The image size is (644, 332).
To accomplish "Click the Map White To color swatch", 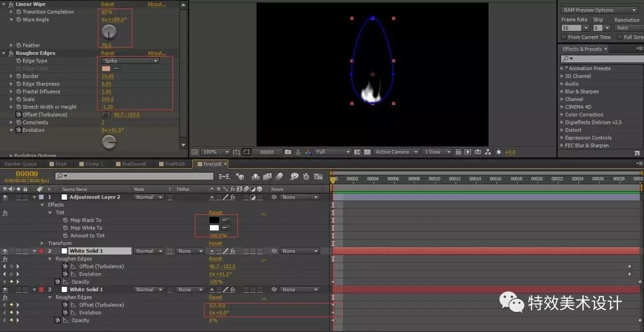I will click(x=214, y=227).
